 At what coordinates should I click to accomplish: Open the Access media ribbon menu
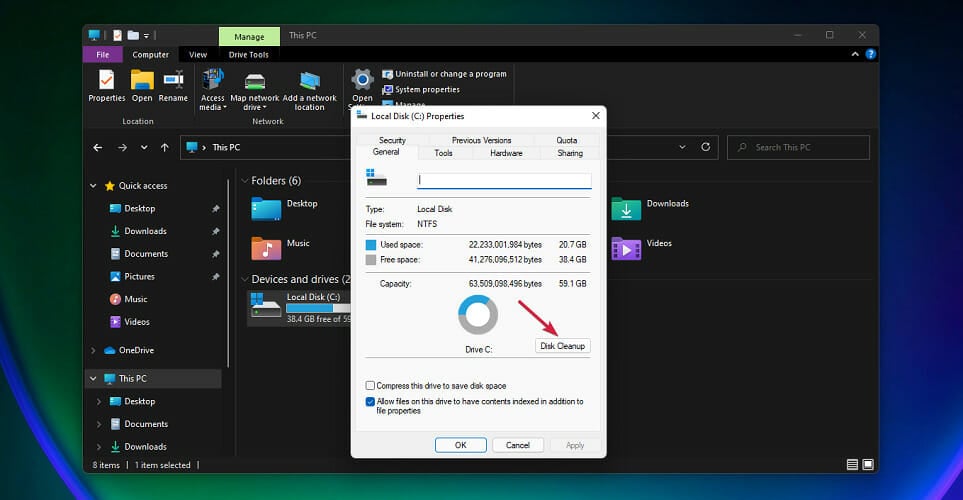(212, 80)
